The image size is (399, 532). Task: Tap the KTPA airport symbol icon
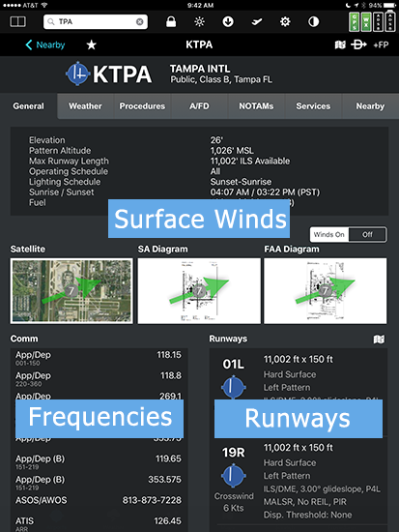pyautogui.click(x=78, y=74)
